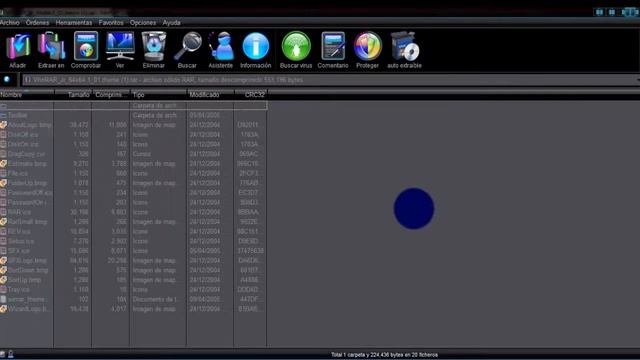Click the bitmap icon of WizardLogo row

tap(3, 309)
